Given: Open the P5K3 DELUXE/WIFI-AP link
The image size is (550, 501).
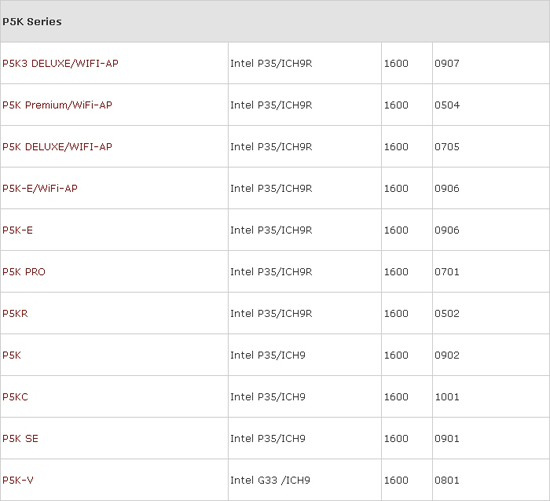Looking at the screenshot, I should click(60, 64).
